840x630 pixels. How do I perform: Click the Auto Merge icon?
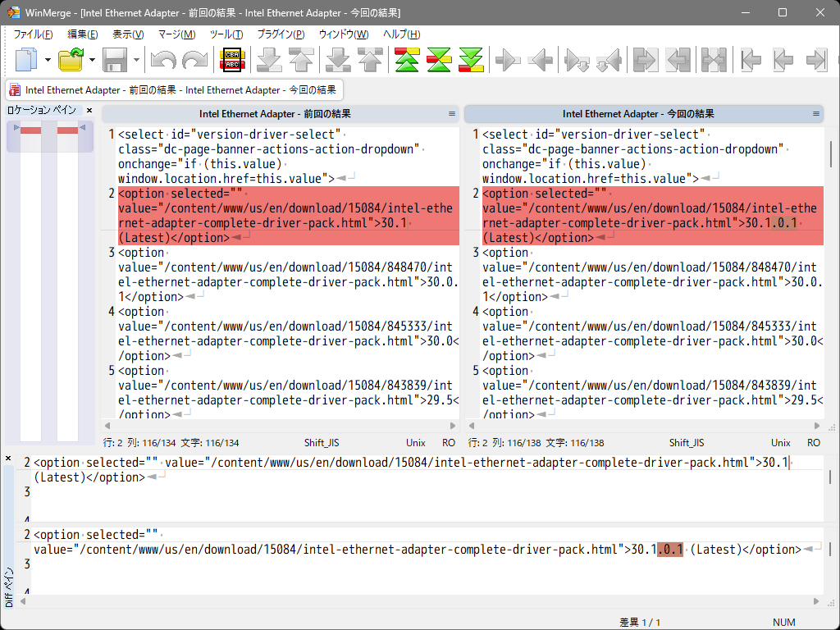click(x=714, y=59)
